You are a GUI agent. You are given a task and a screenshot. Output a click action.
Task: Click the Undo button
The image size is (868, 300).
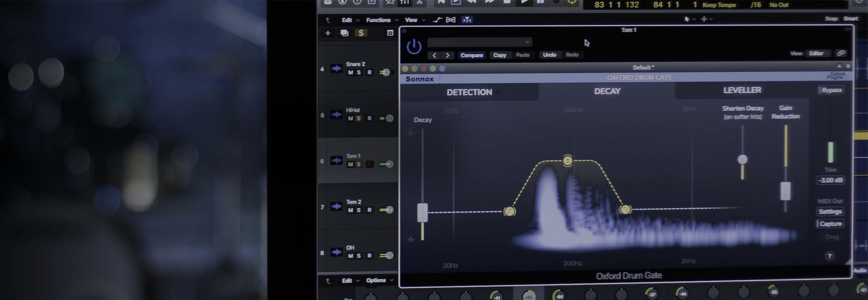pyautogui.click(x=550, y=55)
